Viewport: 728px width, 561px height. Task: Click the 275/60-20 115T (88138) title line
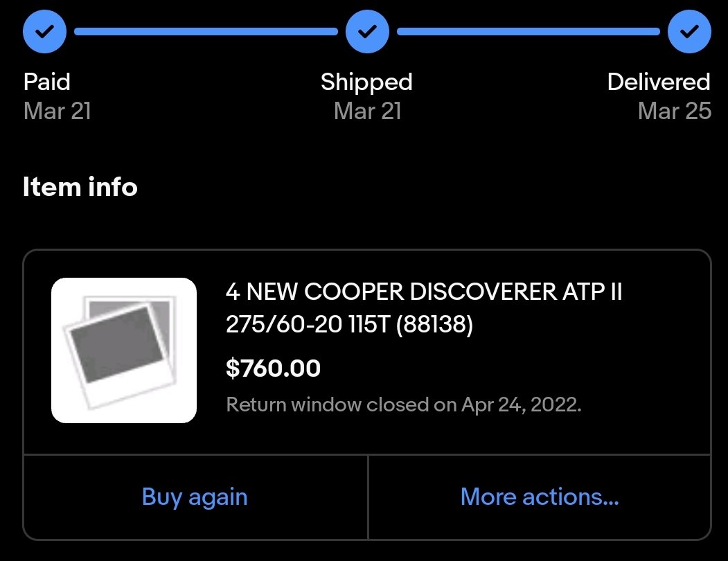point(349,324)
